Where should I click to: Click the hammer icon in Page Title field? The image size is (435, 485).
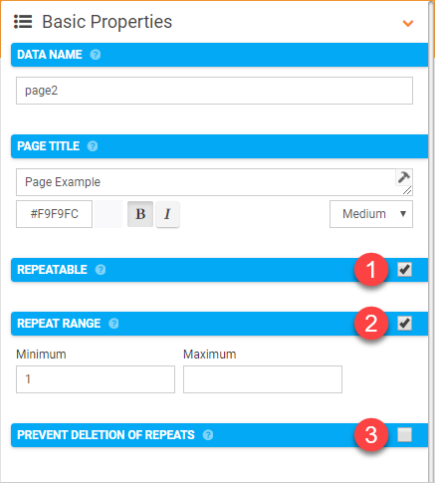tap(403, 177)
